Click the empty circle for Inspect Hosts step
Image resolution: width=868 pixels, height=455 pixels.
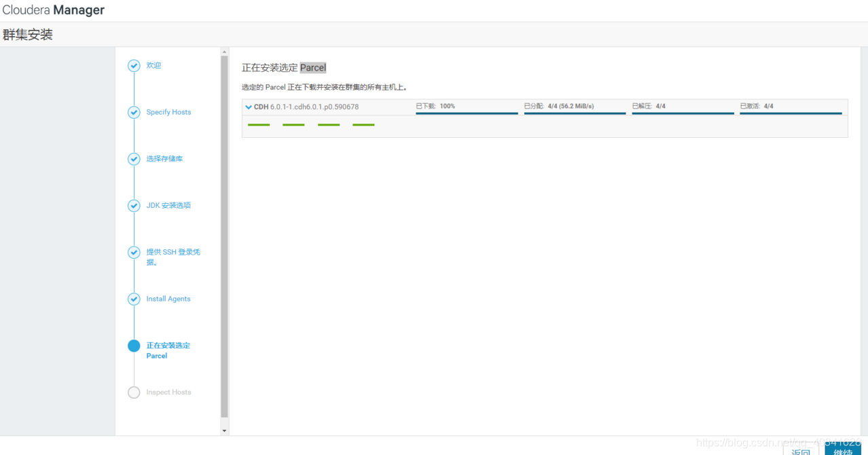[134, 393]
